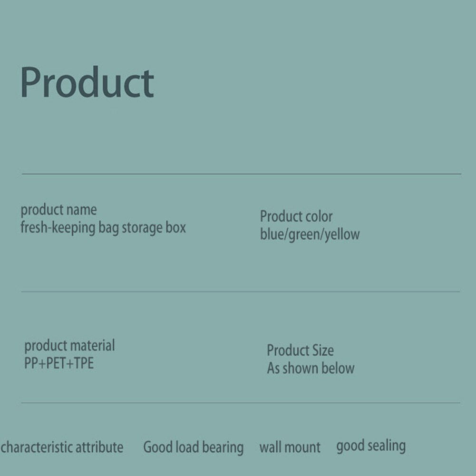Select the 'product name' label

click(x=58, y=210)
